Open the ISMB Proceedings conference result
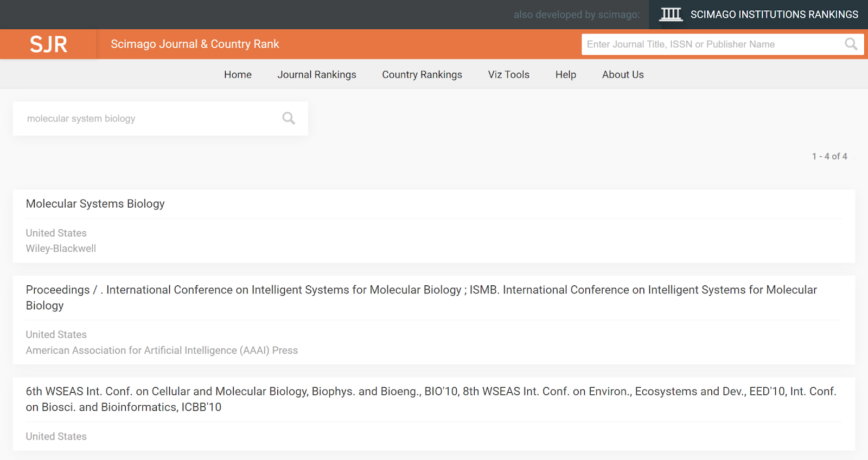This screenshot has width=868, height=460. 421,297
